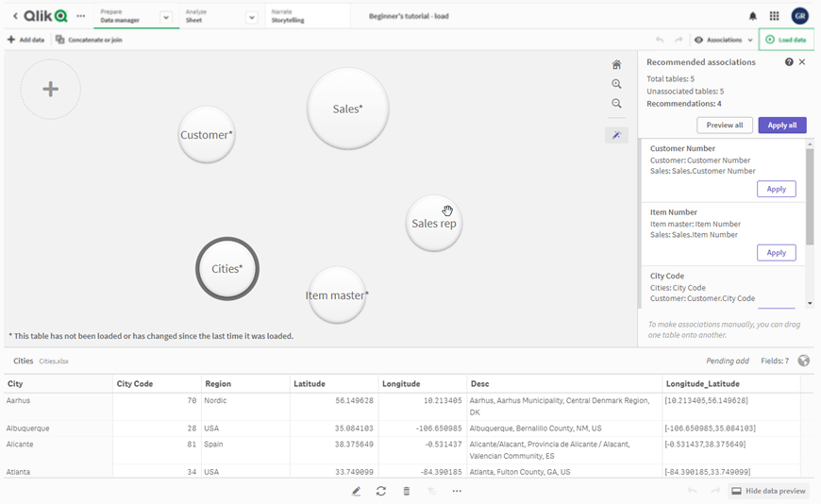
Task: Open help for Recommended associations
Action: [789, 62]
